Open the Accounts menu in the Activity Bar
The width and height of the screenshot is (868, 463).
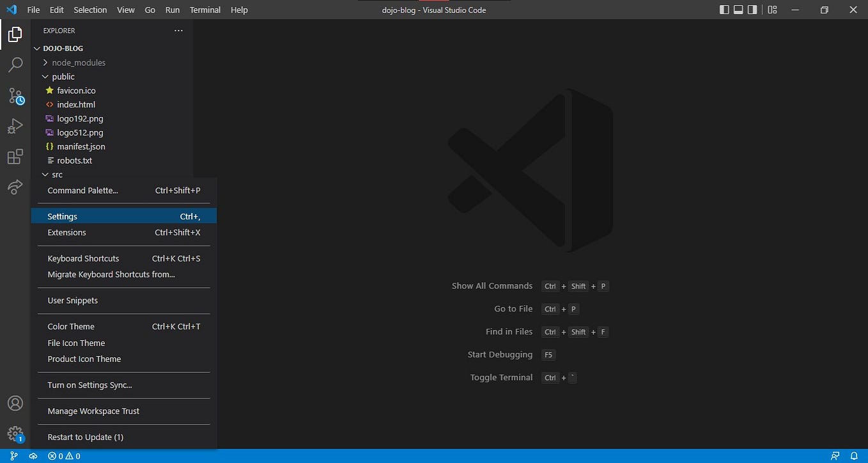click(15, 403)
